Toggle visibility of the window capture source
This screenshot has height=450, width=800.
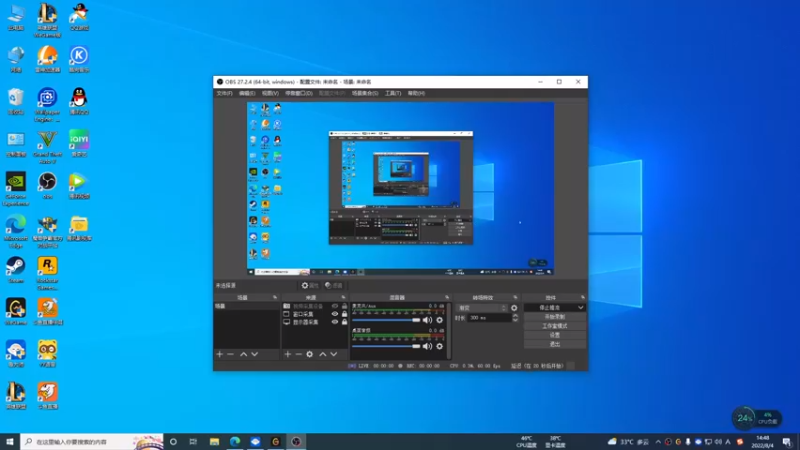click(x=335, y=314)
